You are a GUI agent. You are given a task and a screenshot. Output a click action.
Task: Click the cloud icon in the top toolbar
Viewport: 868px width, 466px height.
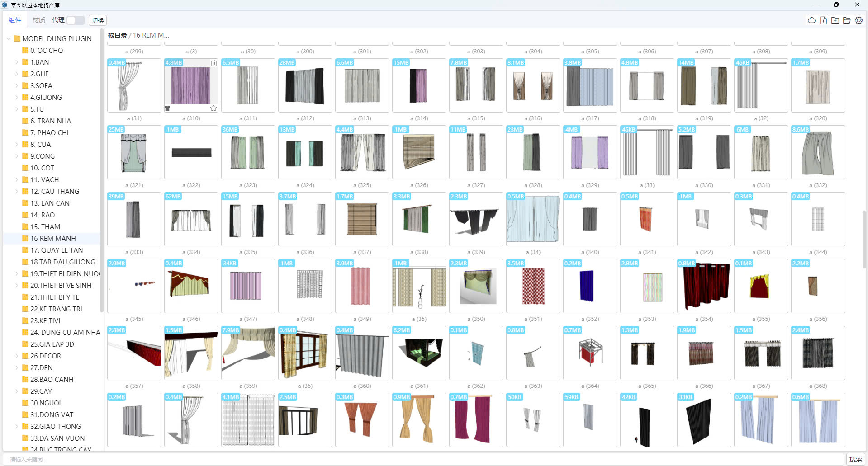pyautogui.click(x=811, y=20)
